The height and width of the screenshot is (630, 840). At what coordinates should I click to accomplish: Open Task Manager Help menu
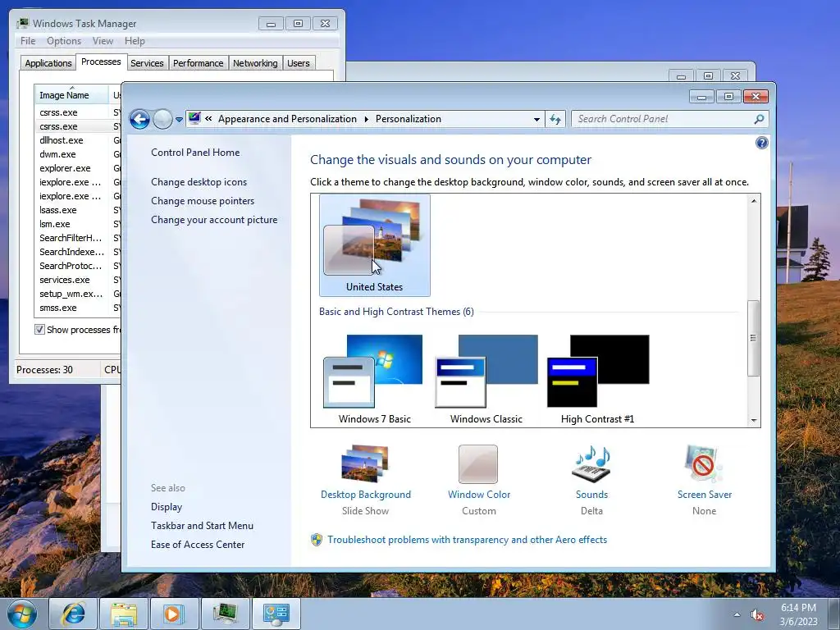(135, 41)
